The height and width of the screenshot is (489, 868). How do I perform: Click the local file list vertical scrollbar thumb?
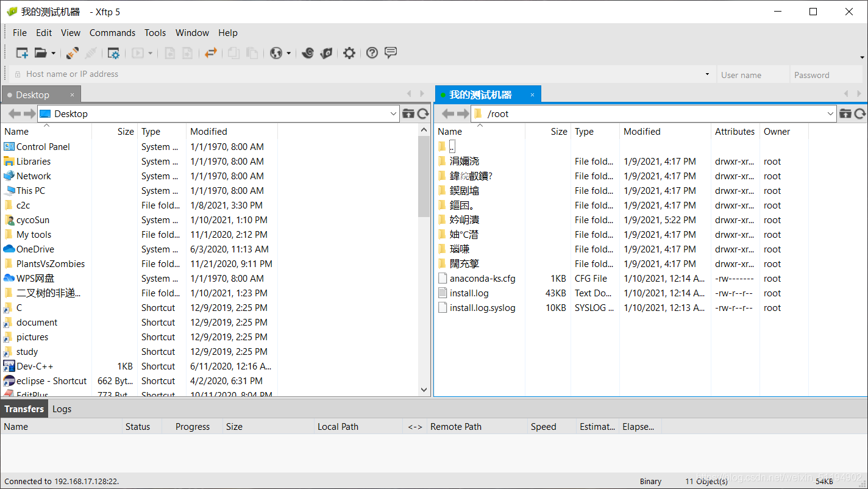(x=424, y=177)
